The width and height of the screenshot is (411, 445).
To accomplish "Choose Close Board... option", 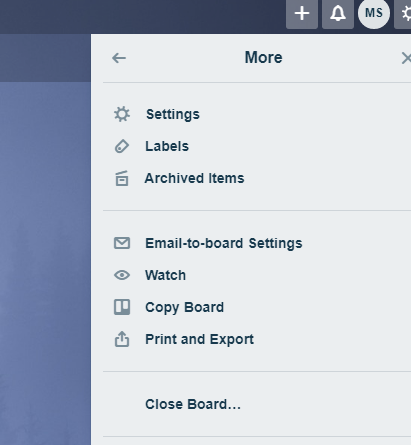I will tap(193, 404).
